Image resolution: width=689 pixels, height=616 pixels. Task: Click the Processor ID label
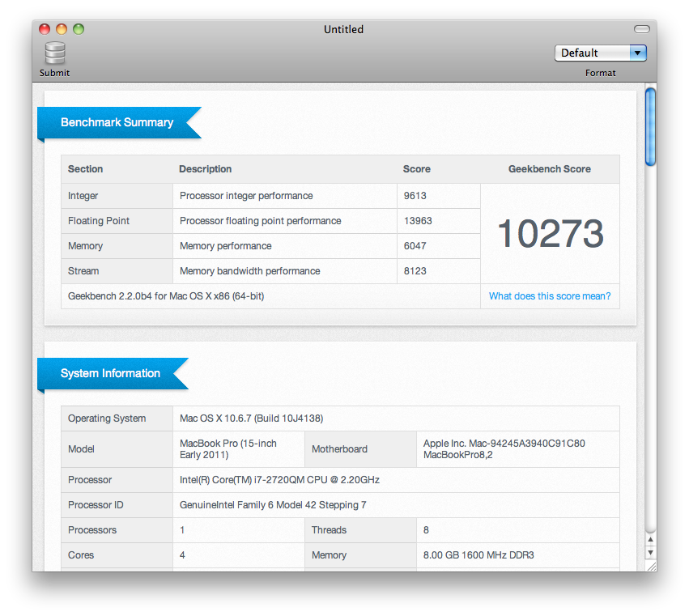(x=96, y=505)
